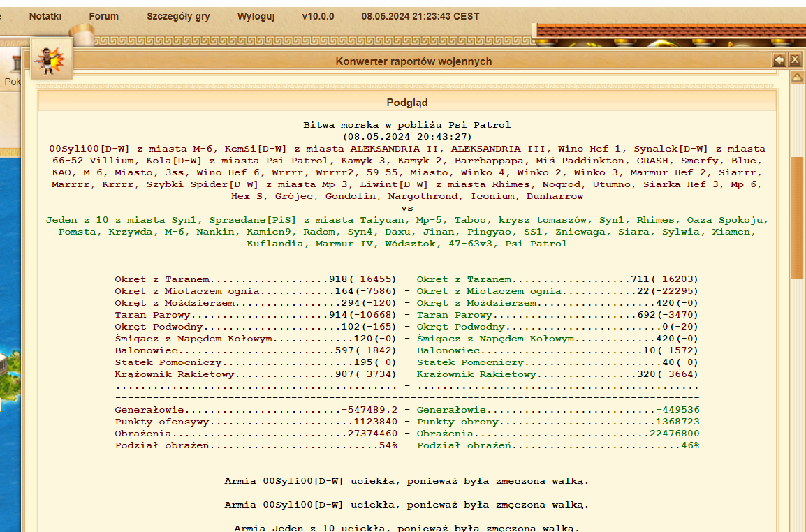Click the attacker Okręt z Taranem row
The height and width of the screenshot is (532, 806).
pos(256,279)
